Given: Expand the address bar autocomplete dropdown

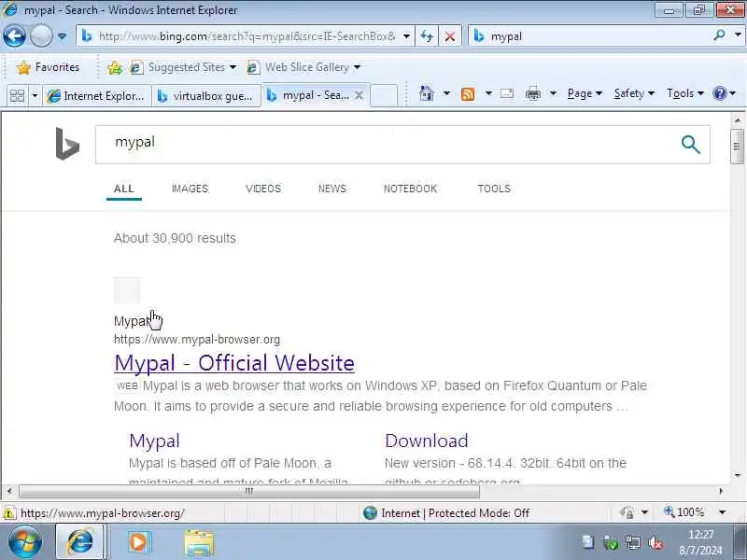Looking at the screenshot, I should point(406,36).
